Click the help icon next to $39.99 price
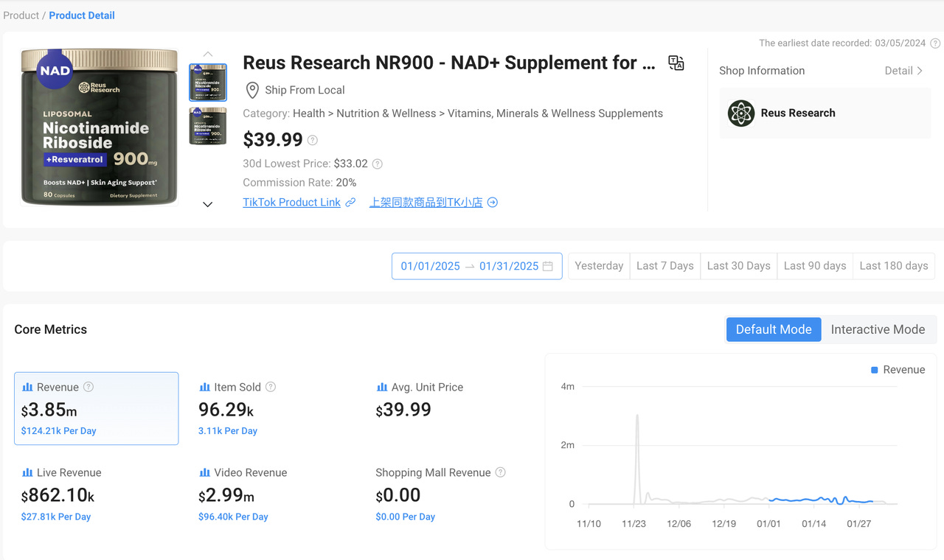Image resolution: width=944 pixels, height=560 pixels. tap(313, 140)
